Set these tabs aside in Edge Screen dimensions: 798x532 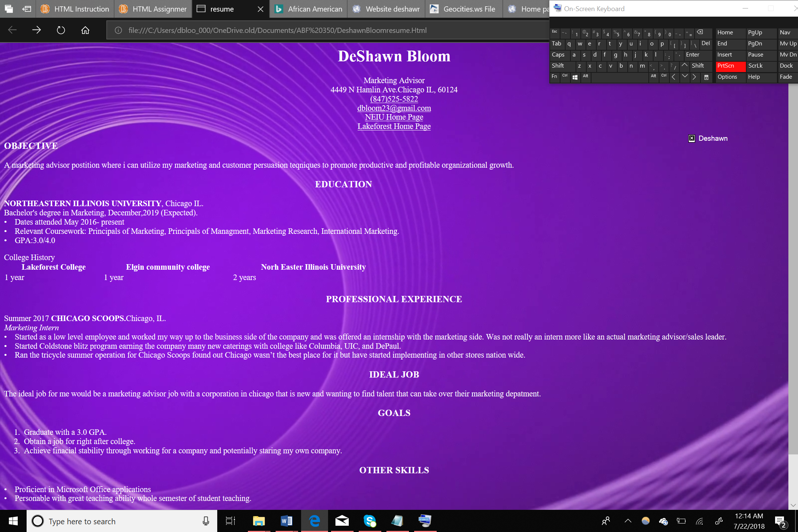[x=27, y=9]
